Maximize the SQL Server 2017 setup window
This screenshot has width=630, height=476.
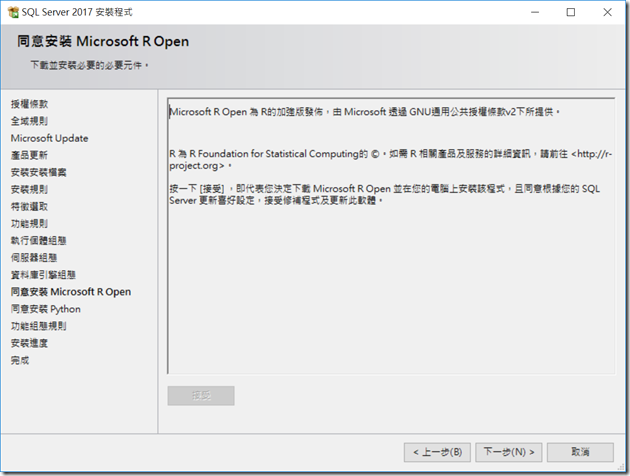pos(571,12)
